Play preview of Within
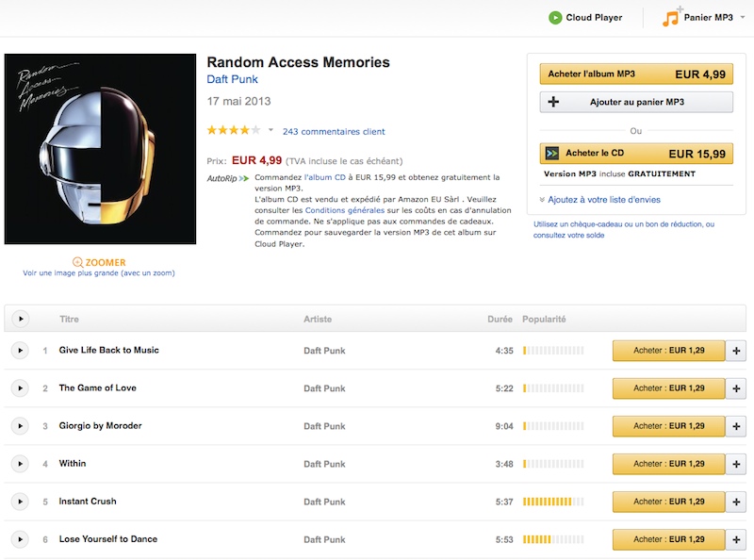Image resolution: width=754 pixels, height=560 pixels. 20,464
